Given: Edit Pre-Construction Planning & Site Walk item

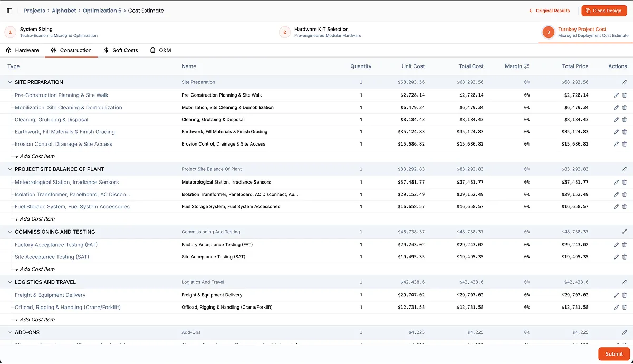Looking at the screenshot, I should 616,95.
